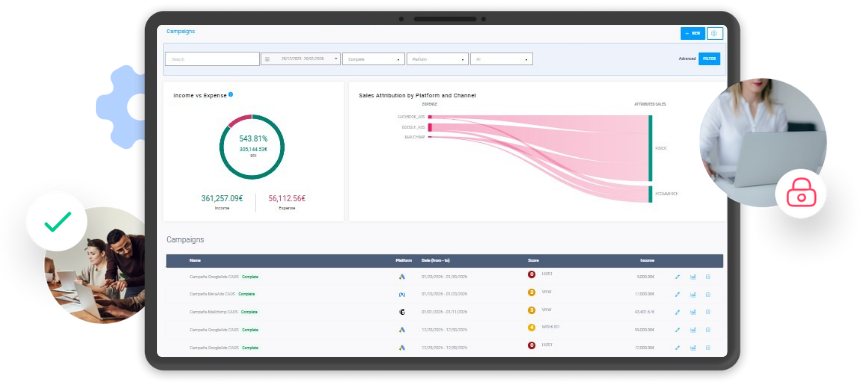Click orange score badge in MetaAds row
The height and width of the screenshot is (386, 861).
[x=532, y=292]
